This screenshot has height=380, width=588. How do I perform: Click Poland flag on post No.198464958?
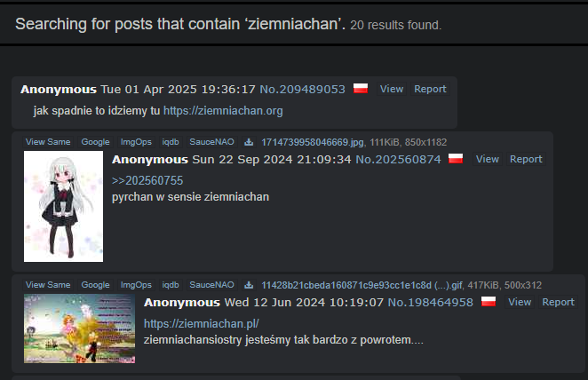[x=489, y=302]
